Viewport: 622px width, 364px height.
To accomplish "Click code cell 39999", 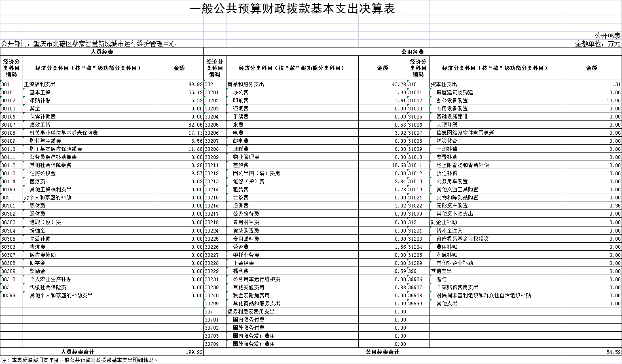I will (418, 303).
